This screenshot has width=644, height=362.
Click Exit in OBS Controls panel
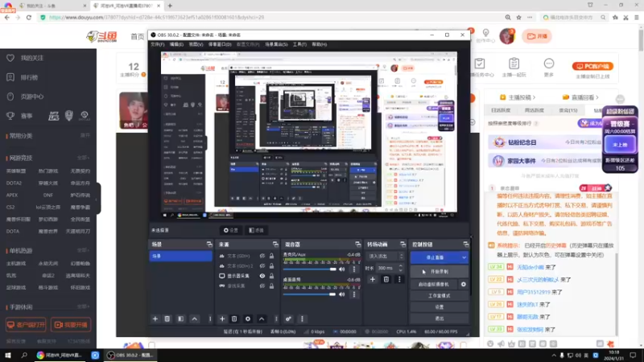439,318
